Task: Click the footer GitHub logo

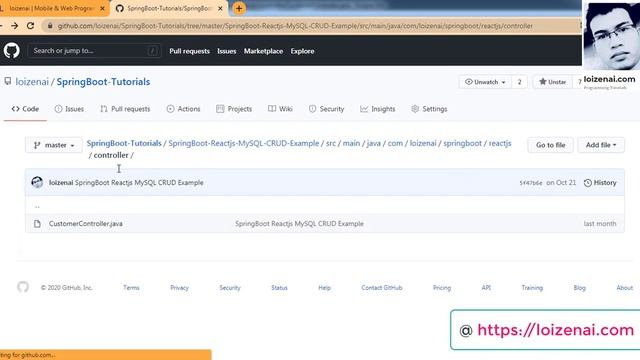Action: point(23,287)
